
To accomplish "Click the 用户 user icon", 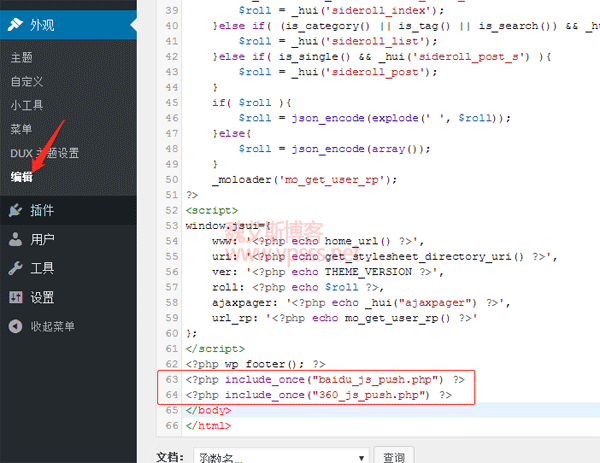I will pos(15,240).
